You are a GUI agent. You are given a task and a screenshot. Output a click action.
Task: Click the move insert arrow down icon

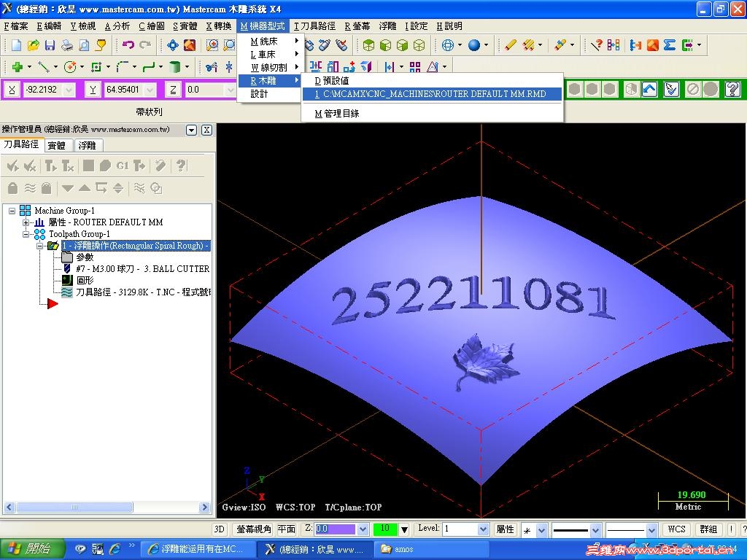68,188
